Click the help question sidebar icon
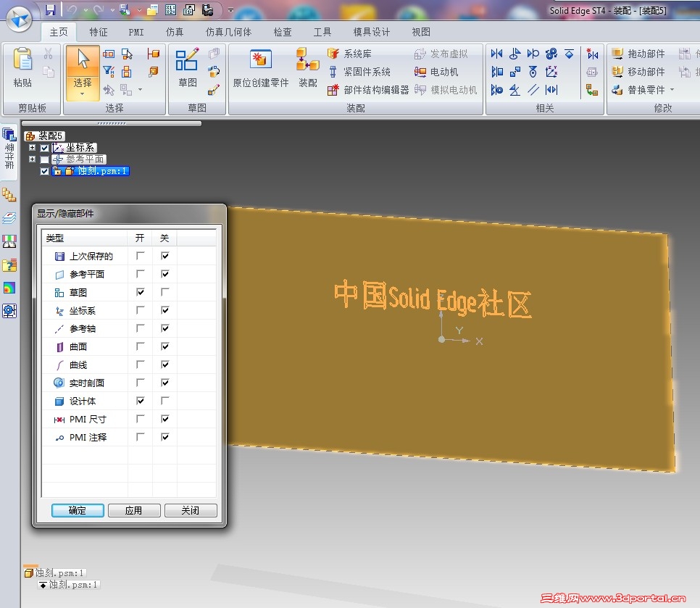 pos(9,265)
